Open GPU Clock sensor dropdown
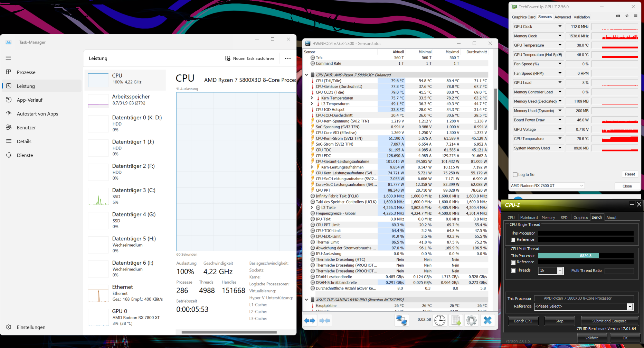This screenshot has height=348, width=644. [560, 26]
